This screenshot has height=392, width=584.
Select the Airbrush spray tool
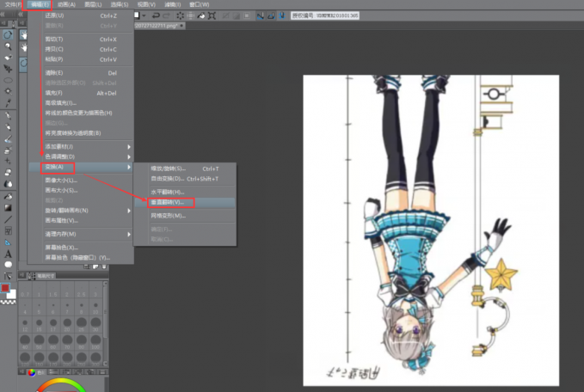pyautogui.click(x=8, y=150)
